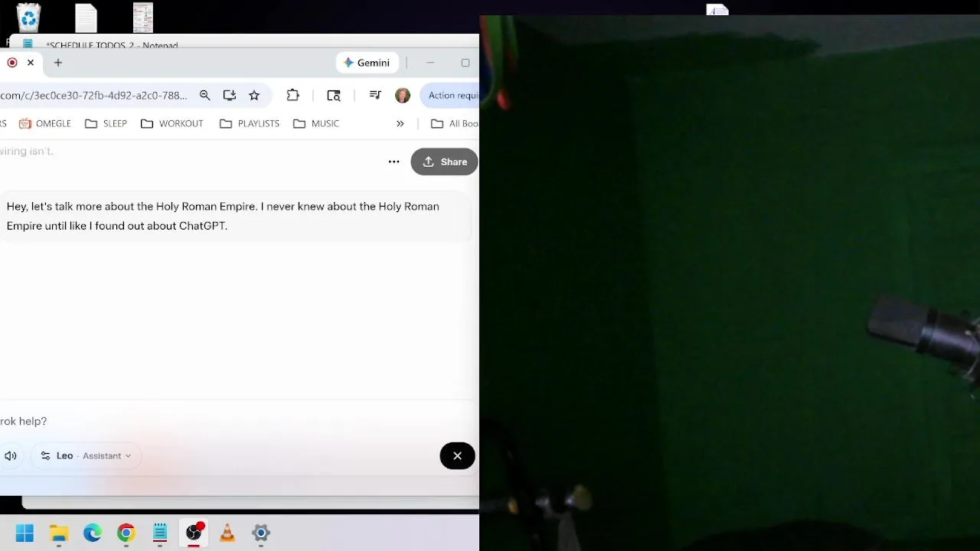Viewport: 980px width, 551px height.
Task: Open the MUSIC bookmarks folder
Action: 316,123
